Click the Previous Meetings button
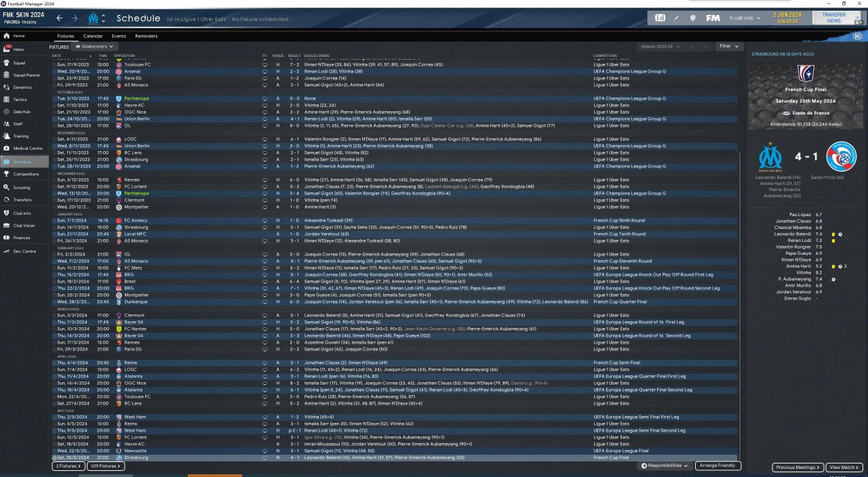Viewport: 868px width, 477px height. click(798, 468)
